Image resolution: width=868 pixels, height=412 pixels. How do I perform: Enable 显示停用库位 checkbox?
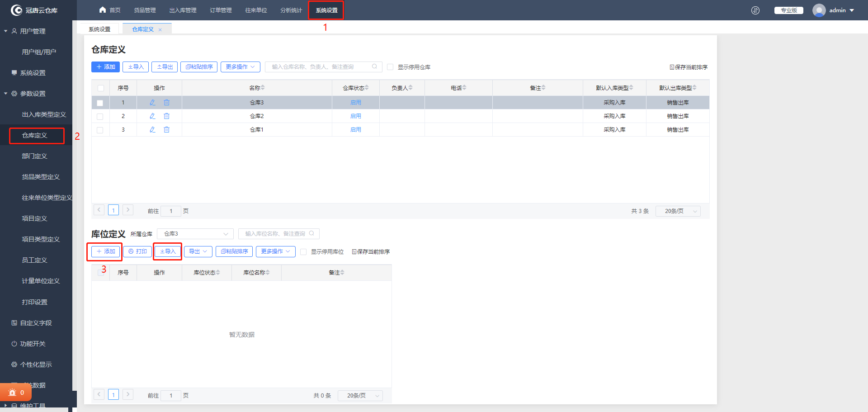303,252
